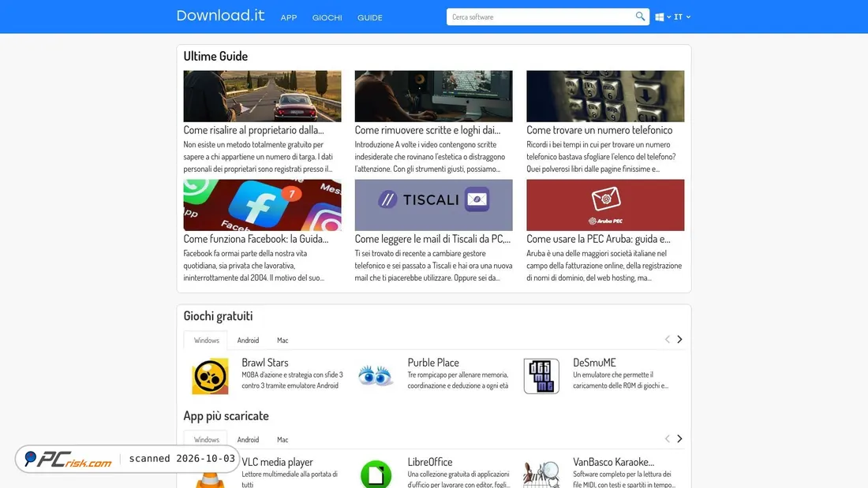This screenshot has width=868, height=488.
Task: Select Windows tab under App più scaricate
Action: (207, 440)
